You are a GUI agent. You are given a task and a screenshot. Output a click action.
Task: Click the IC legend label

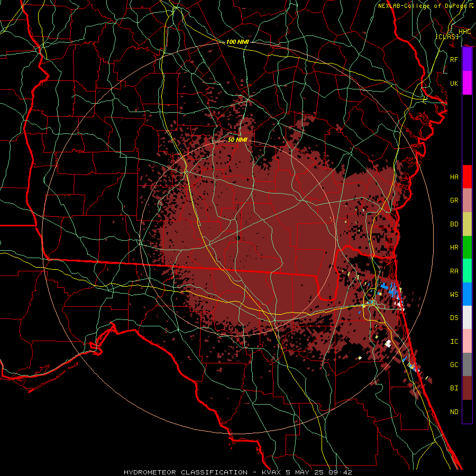point(454,342)
